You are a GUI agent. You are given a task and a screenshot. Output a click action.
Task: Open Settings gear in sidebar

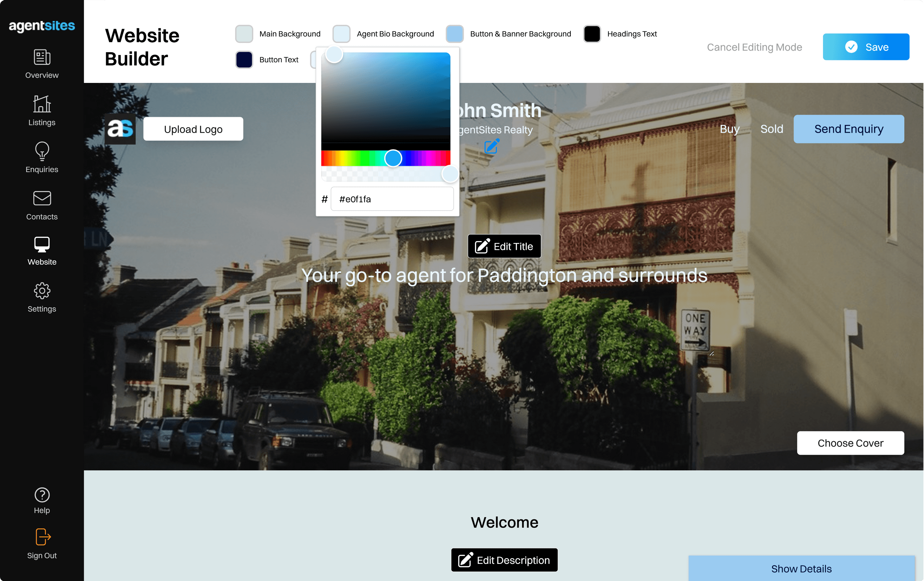pos(42,291)
